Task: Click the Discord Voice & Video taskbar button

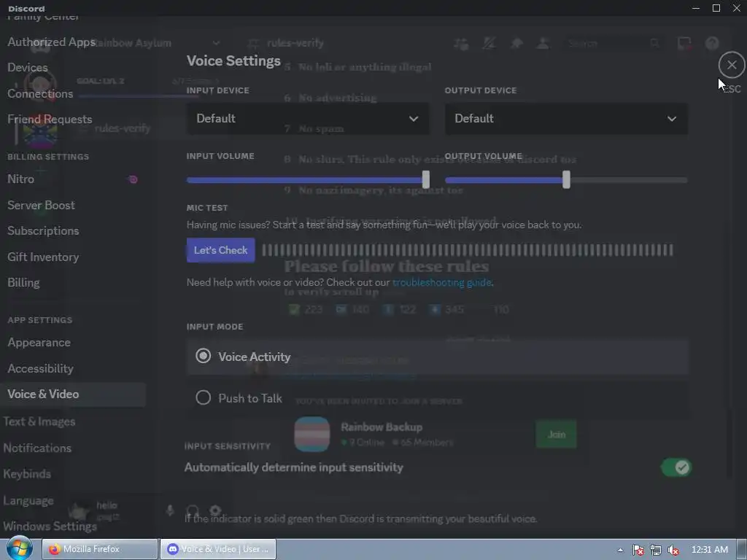Action: pos(217,549)
